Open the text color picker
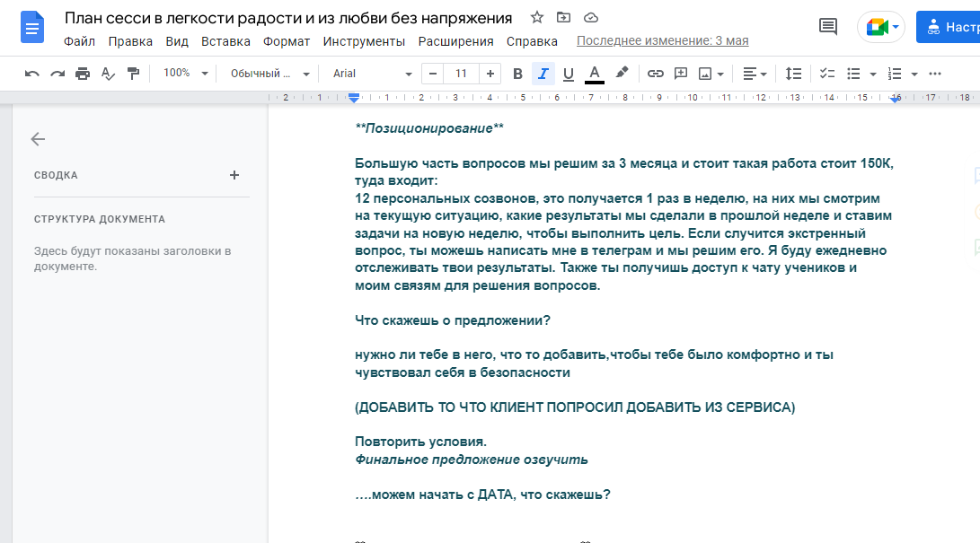The width and height of the screenshot is (980, 543). [594, 74]
